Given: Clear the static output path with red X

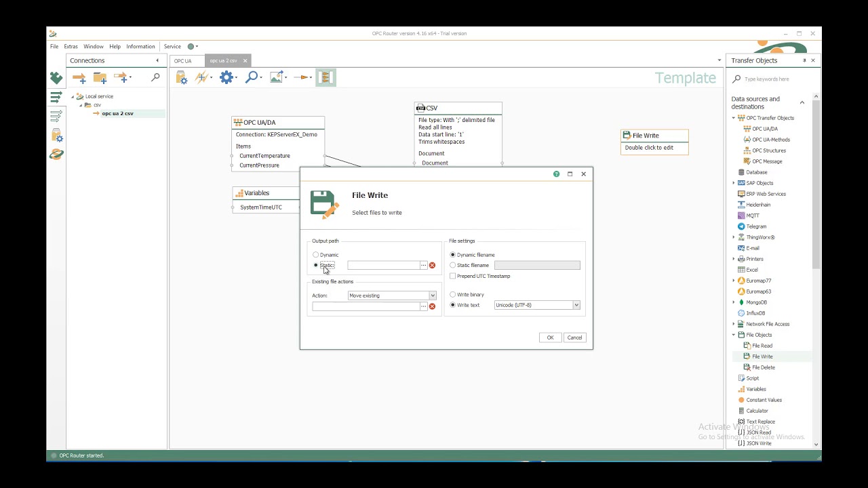Looking at the screenshot, I should click(x=432, y=266).
